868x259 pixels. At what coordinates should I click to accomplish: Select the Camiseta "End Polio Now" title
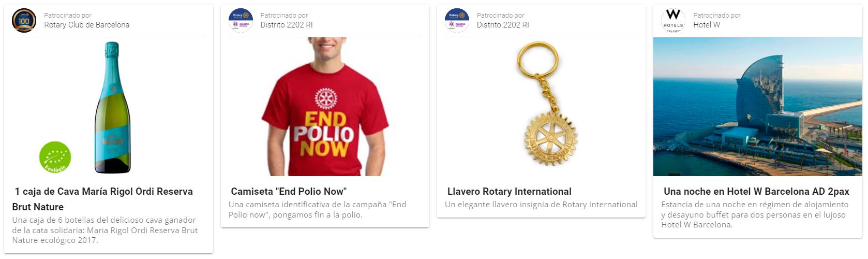[289, 191]
